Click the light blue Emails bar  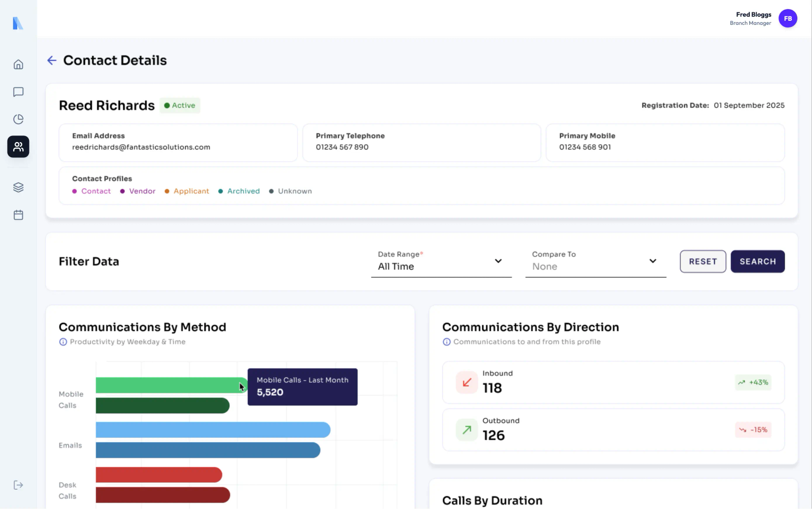pyautogui.click(x=213, y=430)
